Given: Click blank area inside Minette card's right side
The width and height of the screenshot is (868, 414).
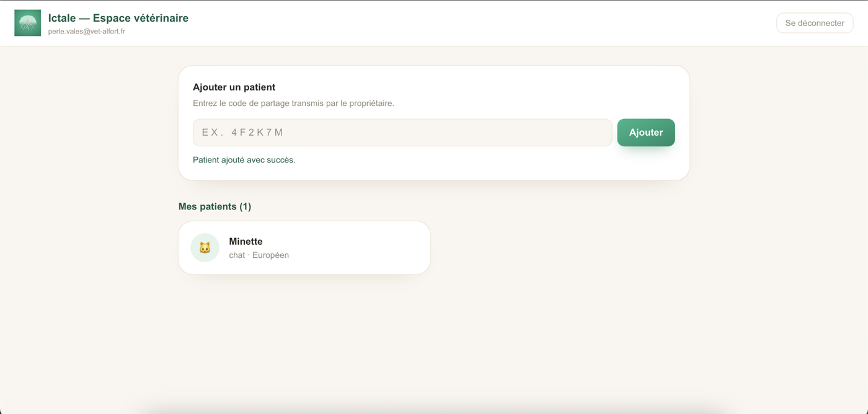Looking at the screenshot, I should [366, 248].
